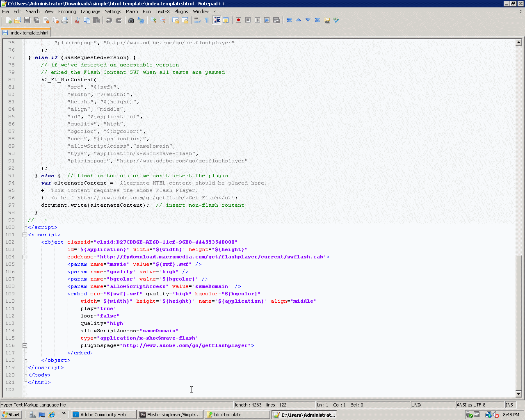Click the Save All icon
Viewport: 525px width, 420px height.
(x=37, y=20)
